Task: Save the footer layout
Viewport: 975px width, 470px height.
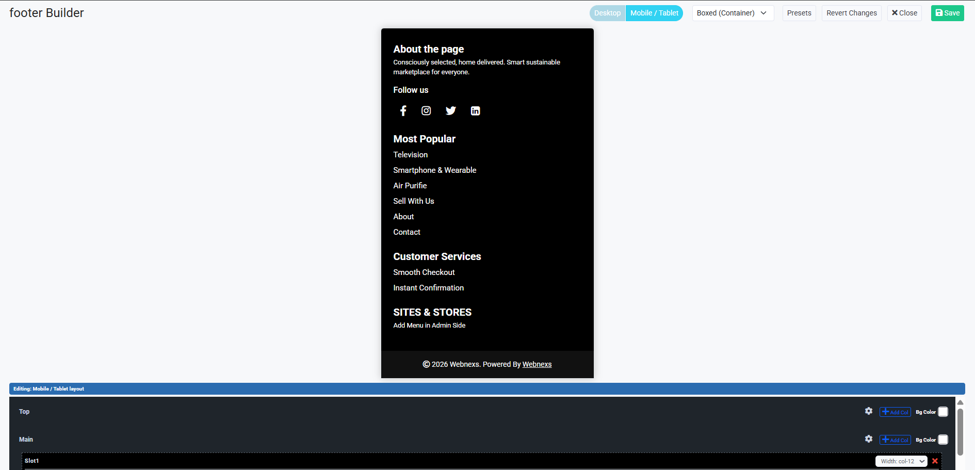Action: 947,13
